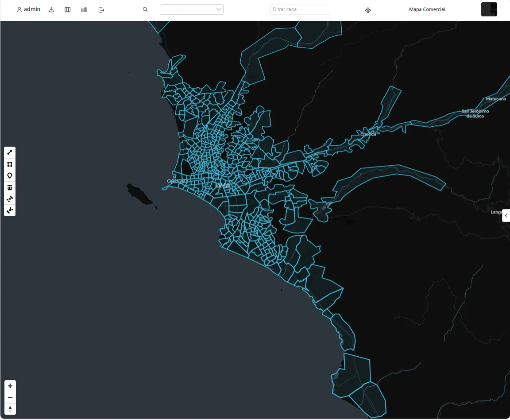Image resolution: width=510 pixels, height=420 pixels.
Task: Open the admin user profile
Action: coord(29,9)
